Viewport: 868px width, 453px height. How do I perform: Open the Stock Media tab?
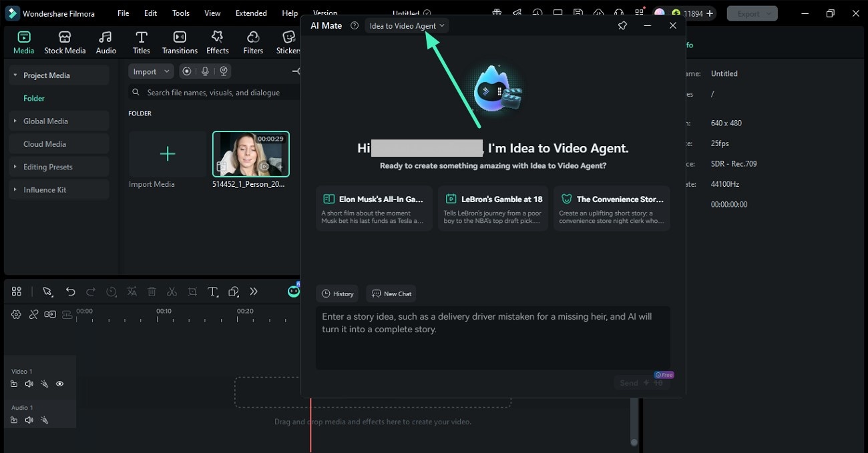coord(65,42)
